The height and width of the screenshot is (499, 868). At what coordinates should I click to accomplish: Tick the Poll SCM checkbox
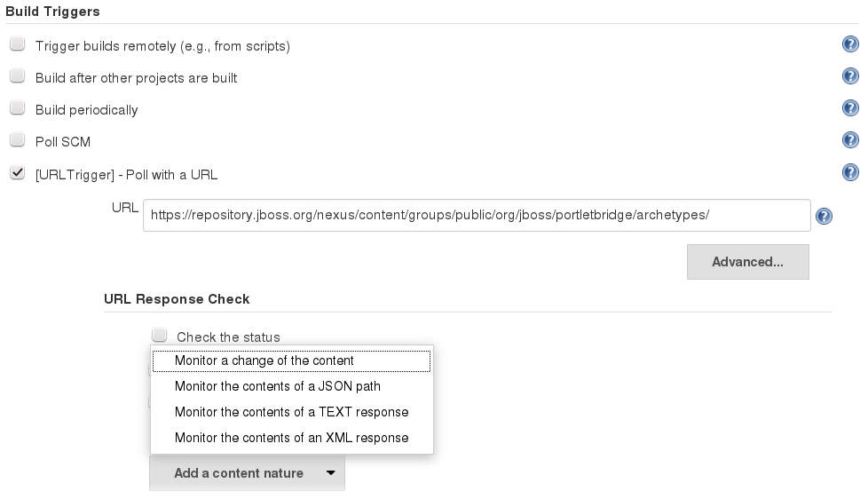[17, 140]
